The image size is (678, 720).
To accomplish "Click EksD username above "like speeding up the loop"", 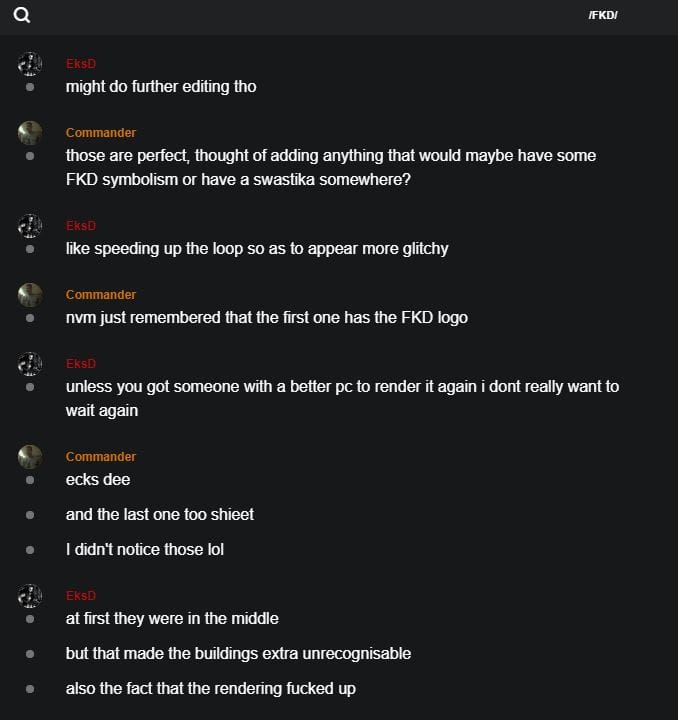I will [80, 226].
